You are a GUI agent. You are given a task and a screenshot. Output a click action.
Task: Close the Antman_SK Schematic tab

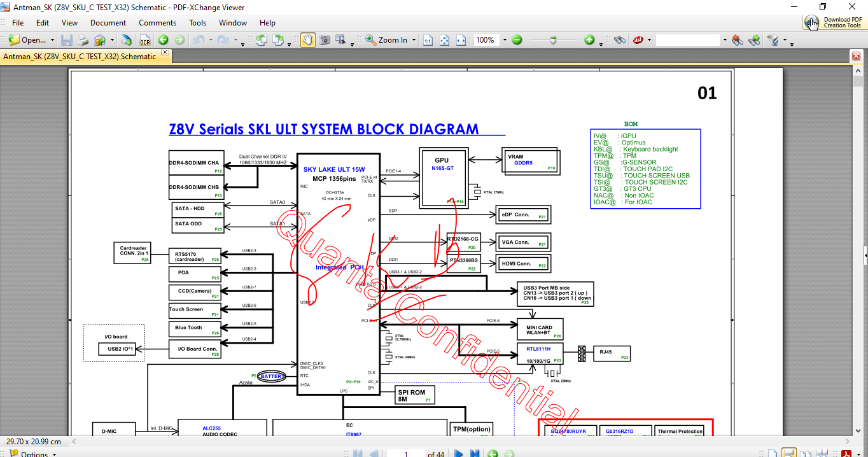(x=165, y=52)
